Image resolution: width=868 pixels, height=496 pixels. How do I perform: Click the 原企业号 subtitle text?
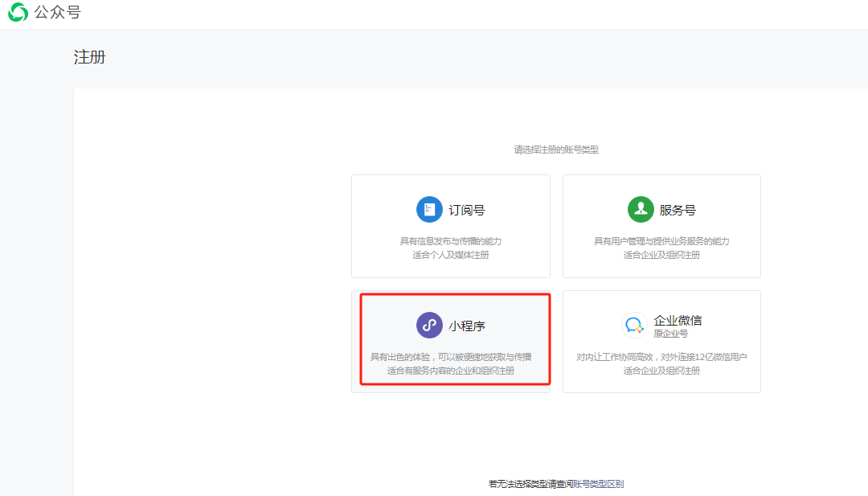coord(670,334)
